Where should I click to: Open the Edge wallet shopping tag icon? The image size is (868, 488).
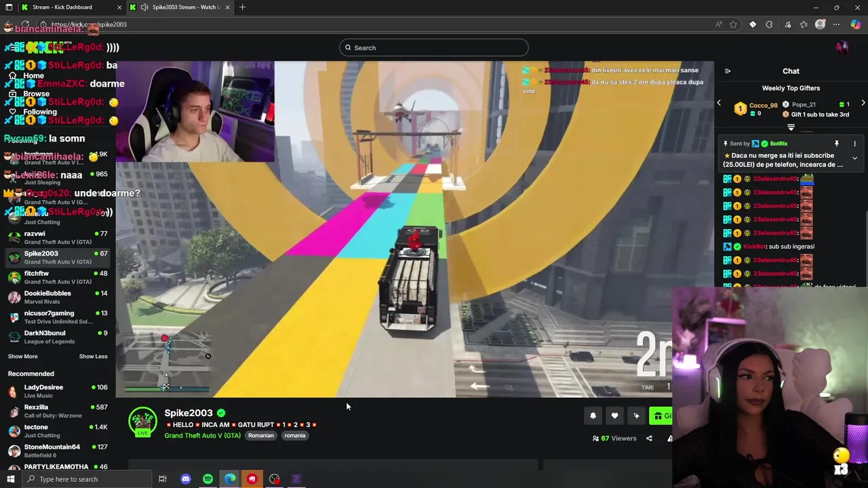click(x=752, y=25)
